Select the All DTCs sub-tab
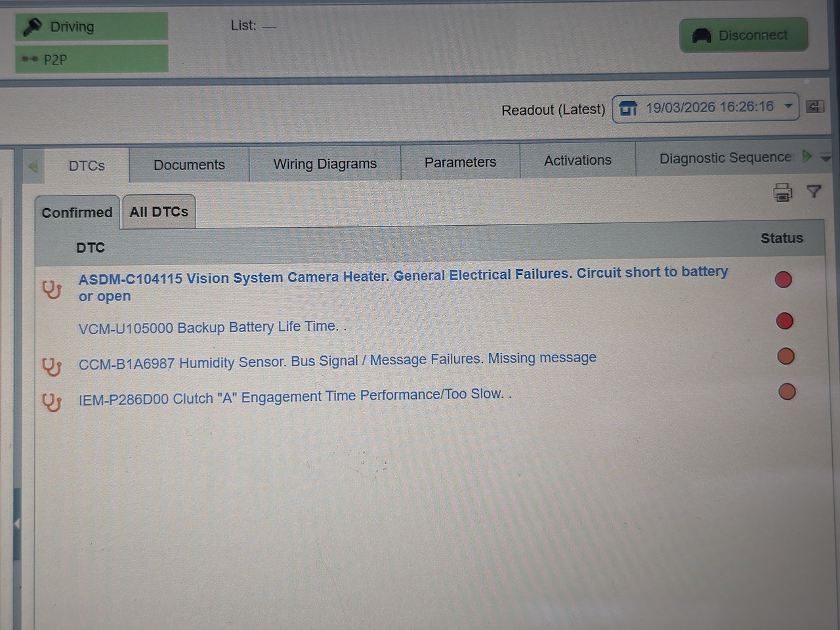This screenshot has height=630, width=840. (x=159, y=212)
